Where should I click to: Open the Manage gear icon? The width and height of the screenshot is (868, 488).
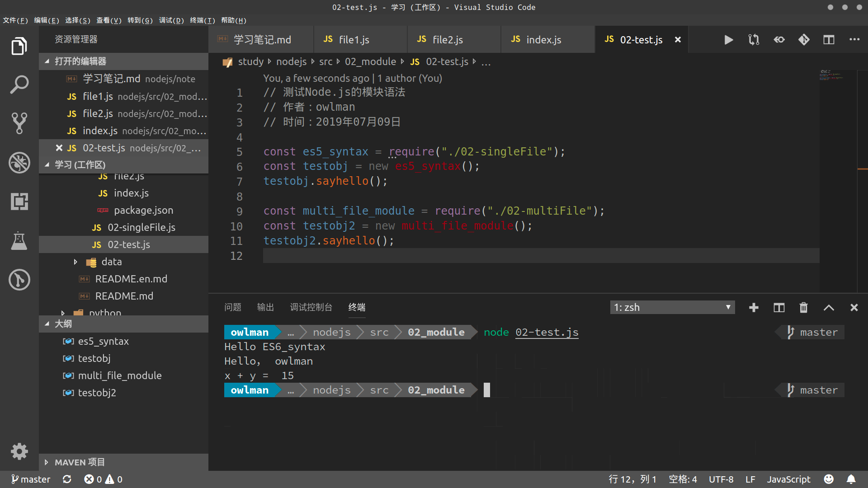point(19,451)
